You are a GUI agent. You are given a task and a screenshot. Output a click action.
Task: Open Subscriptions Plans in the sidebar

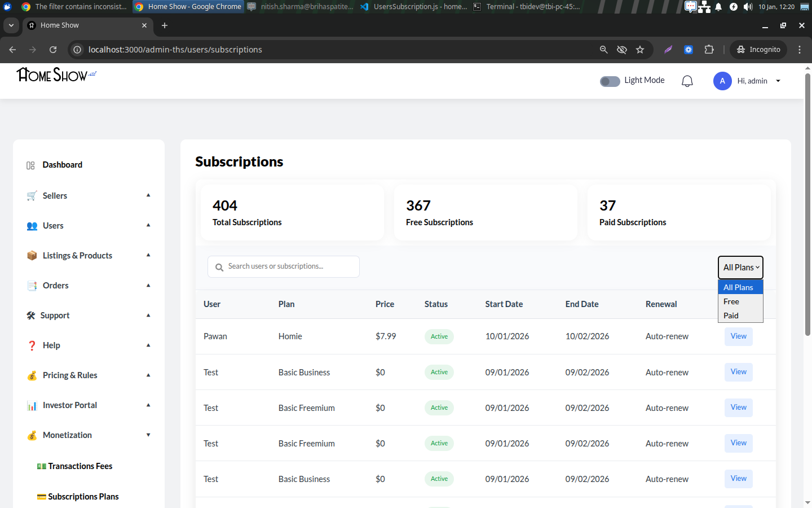click(x=83, y=497)
